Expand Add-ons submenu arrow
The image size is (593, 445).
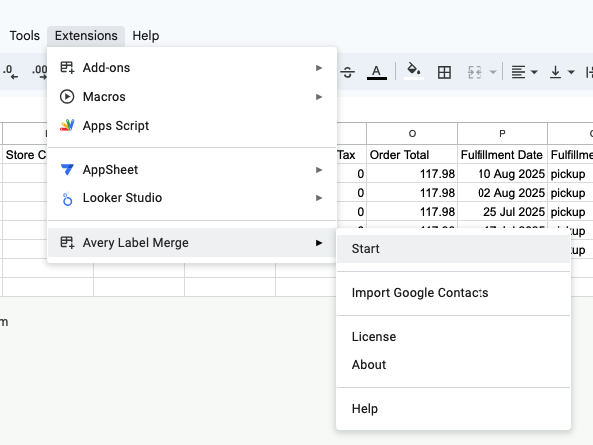(319, 68)
